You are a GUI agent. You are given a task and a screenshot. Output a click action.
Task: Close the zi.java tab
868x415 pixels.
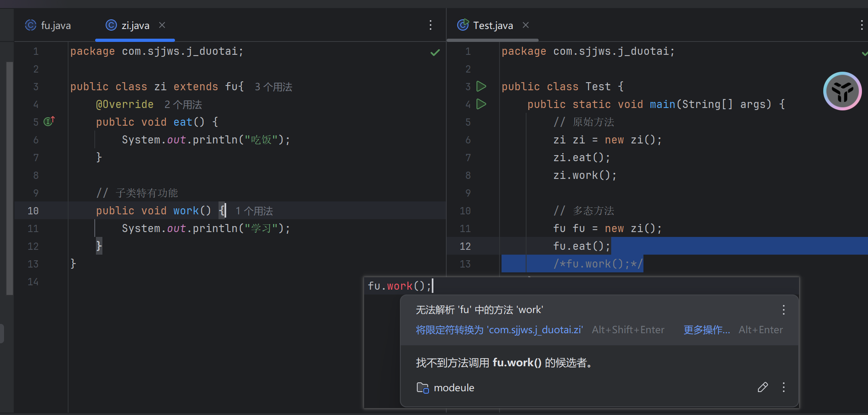pos(162,25)
